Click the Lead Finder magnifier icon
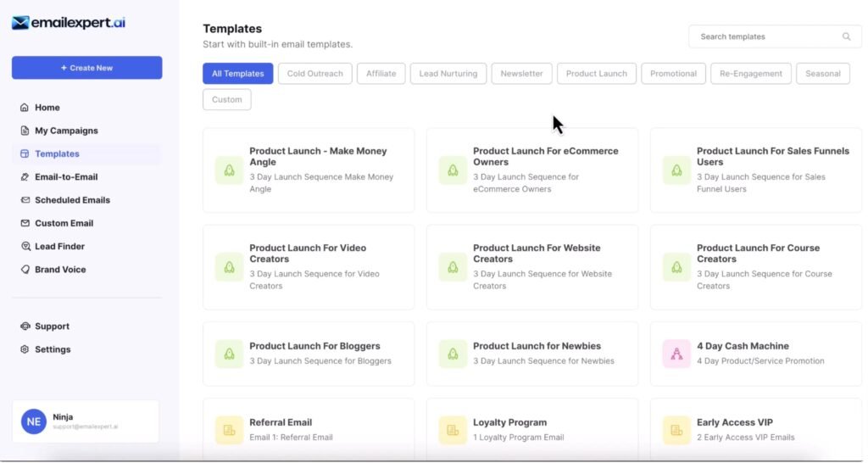The height and width of the screenshot is (463, 868). coord(25,247)
